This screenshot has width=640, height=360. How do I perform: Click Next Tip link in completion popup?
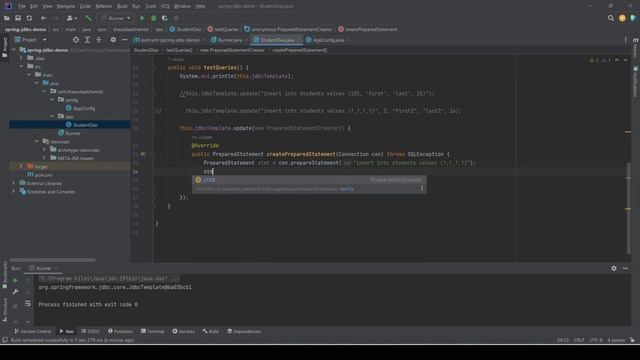tap(347, 189)
